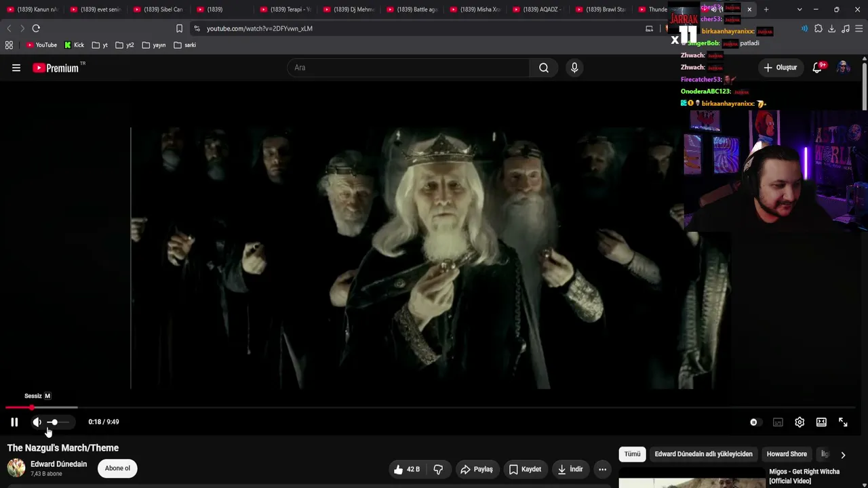Switch to Battle tab
Screen dimensions: 868x488
pyautogui.click(x=413, y=9)
